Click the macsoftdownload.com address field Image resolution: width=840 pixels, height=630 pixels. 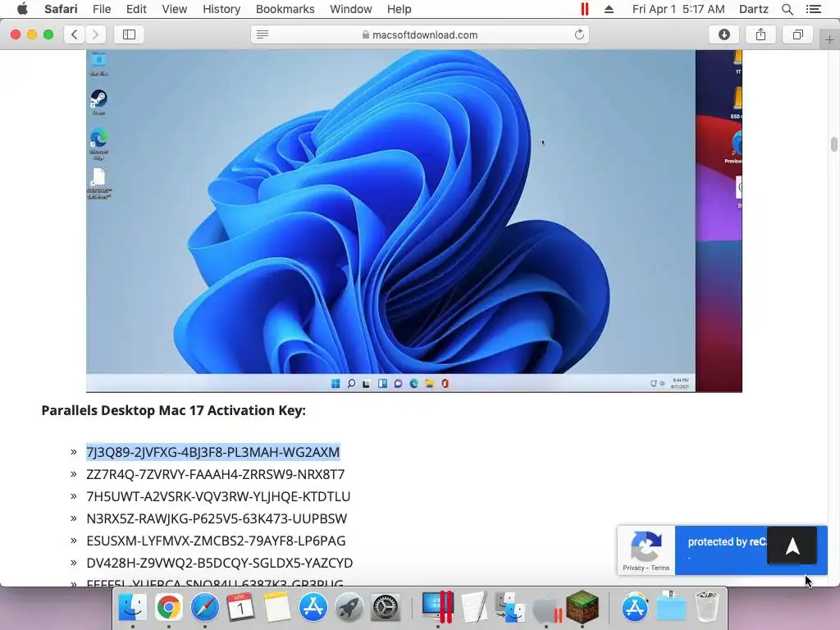click(x=419, y=34)
